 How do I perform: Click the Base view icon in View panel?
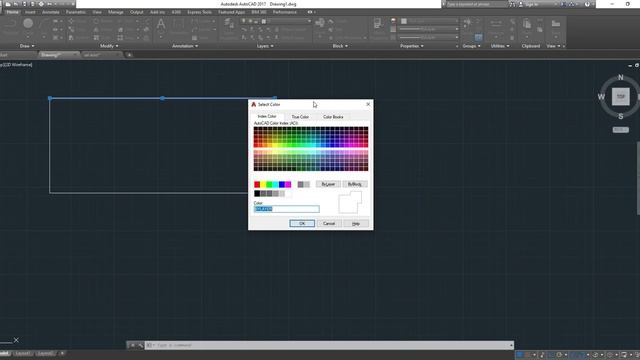(x=556, y=24)
